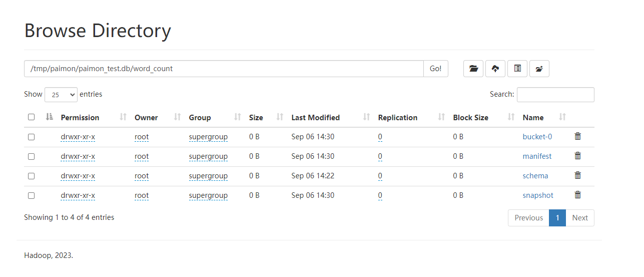644x277 pixels.
Task: Open the snapshot directory link
Action: tap(538, 195)
